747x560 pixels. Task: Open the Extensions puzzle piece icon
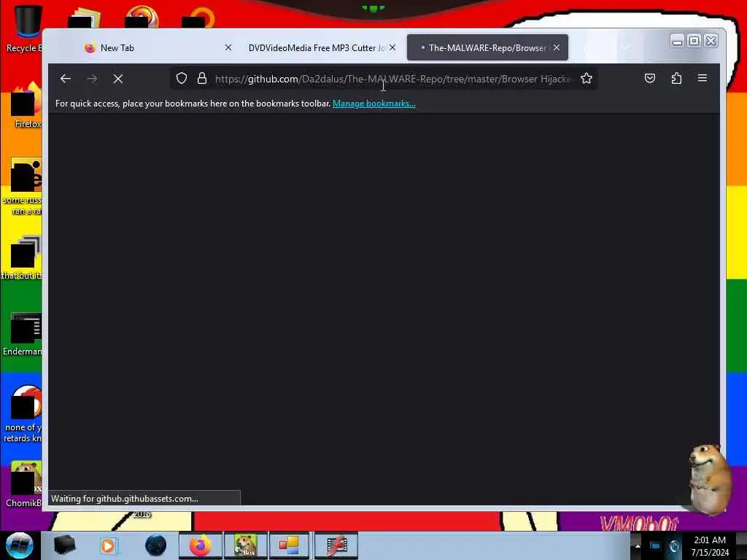point(676,78)
